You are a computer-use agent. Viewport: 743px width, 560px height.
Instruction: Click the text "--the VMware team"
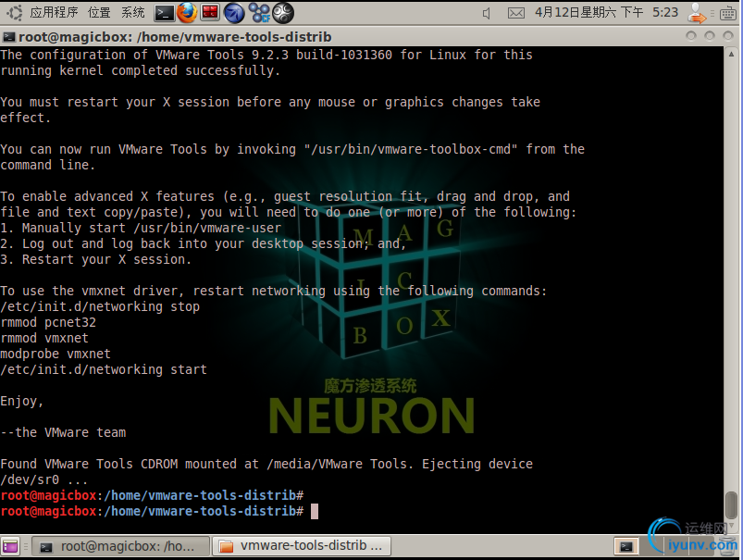coord(63,432)
